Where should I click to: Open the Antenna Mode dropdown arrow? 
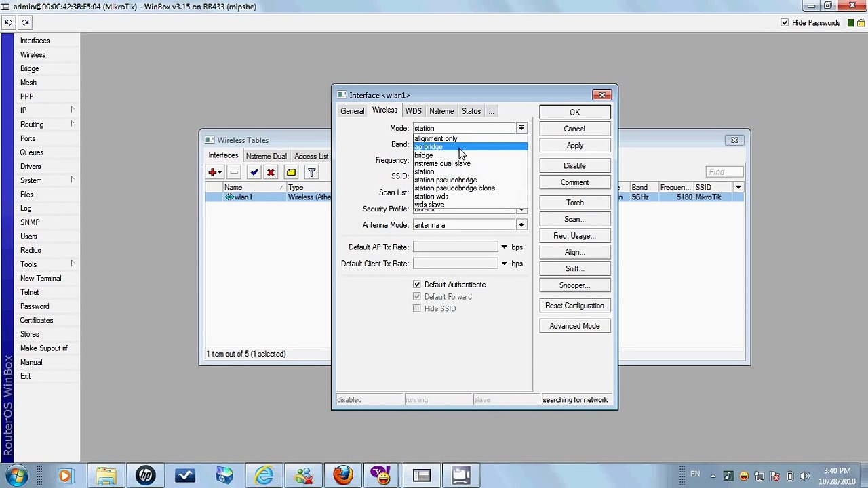521,225
